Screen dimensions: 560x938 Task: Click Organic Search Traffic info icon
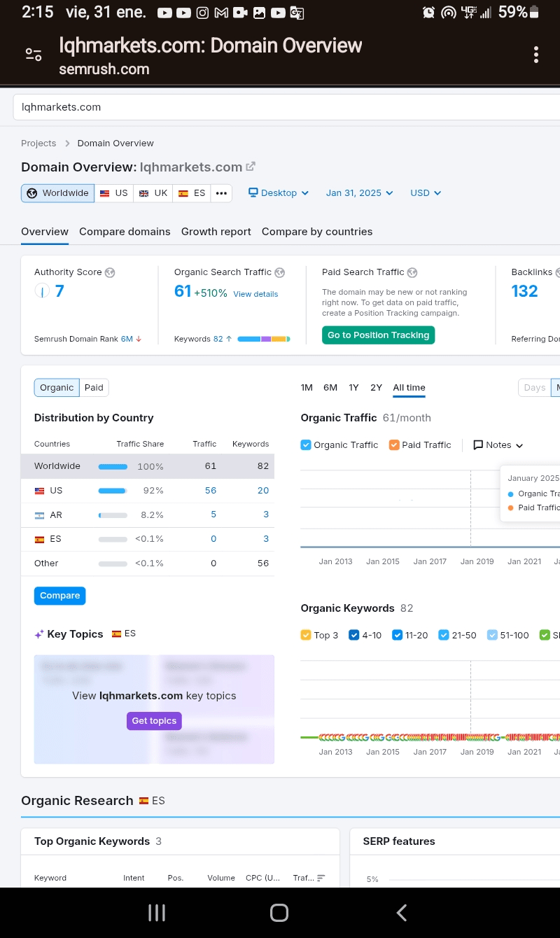[280, 272]
